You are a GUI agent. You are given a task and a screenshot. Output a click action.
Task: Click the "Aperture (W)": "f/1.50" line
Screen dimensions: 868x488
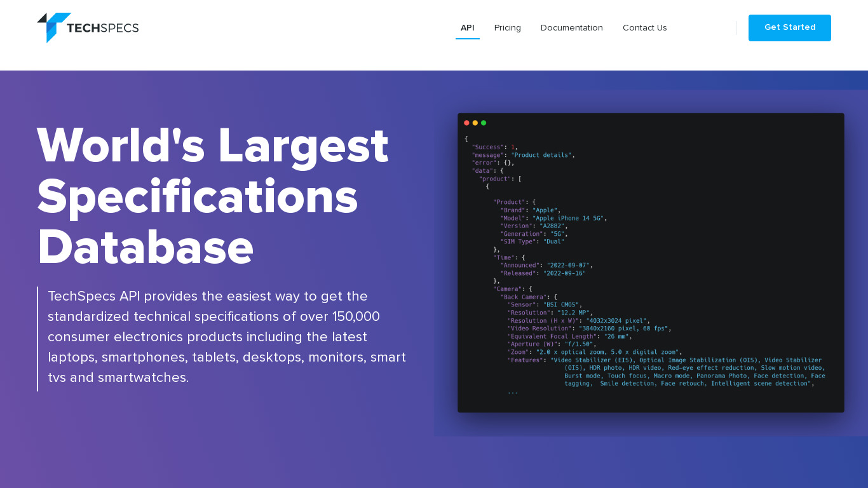pos(552,344)
